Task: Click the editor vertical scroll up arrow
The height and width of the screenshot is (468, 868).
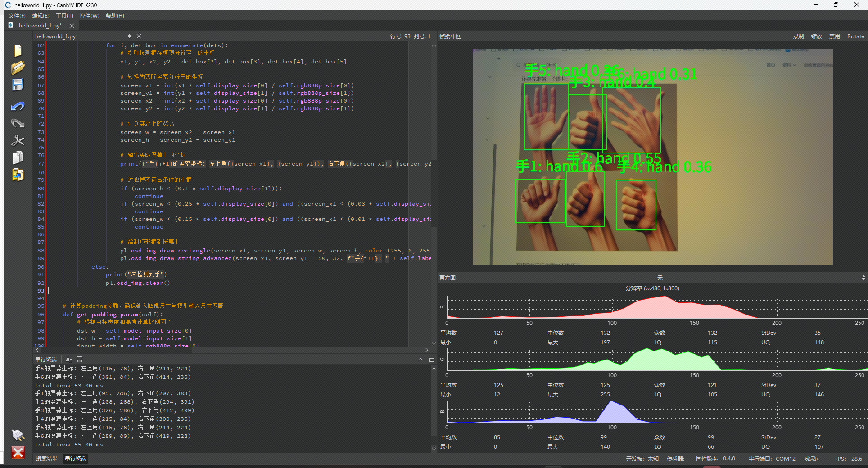Action: pyautogui.click(x=434, y=45)
